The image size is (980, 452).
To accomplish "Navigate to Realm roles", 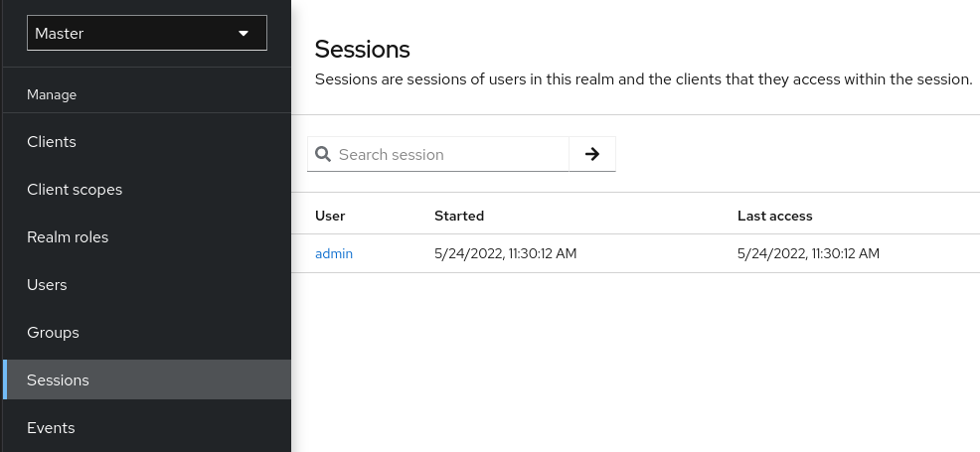I will [x=68, y=237].
